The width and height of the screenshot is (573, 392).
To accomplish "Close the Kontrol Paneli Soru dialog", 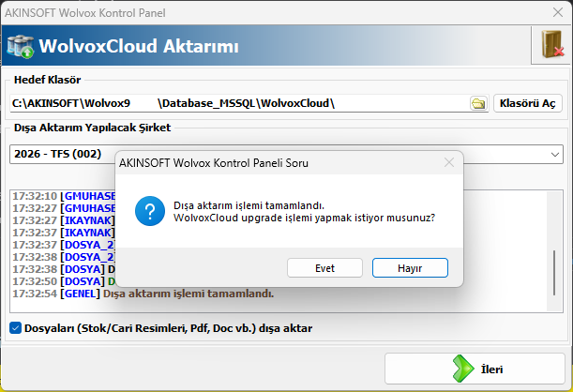I will point(449,162).
